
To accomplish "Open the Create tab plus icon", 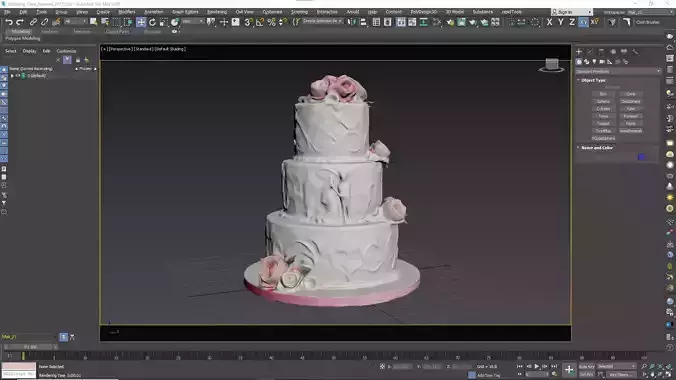I will 579,52.
